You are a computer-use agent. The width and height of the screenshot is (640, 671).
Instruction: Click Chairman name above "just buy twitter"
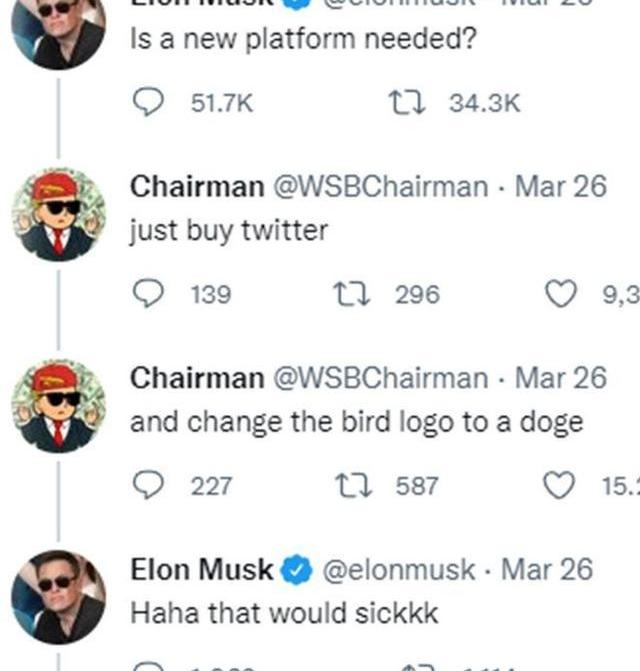point(196,186)
